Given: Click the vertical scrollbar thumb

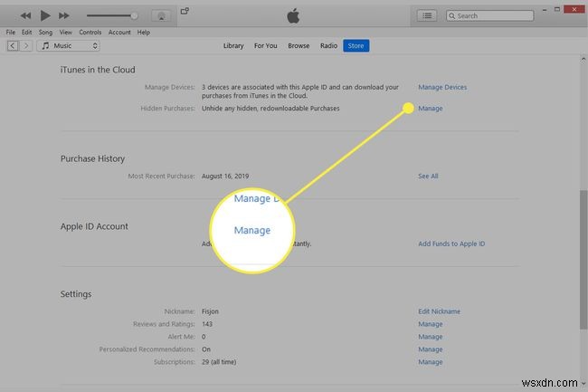Looking at the screenshot, I should click(x=583, y=260).
